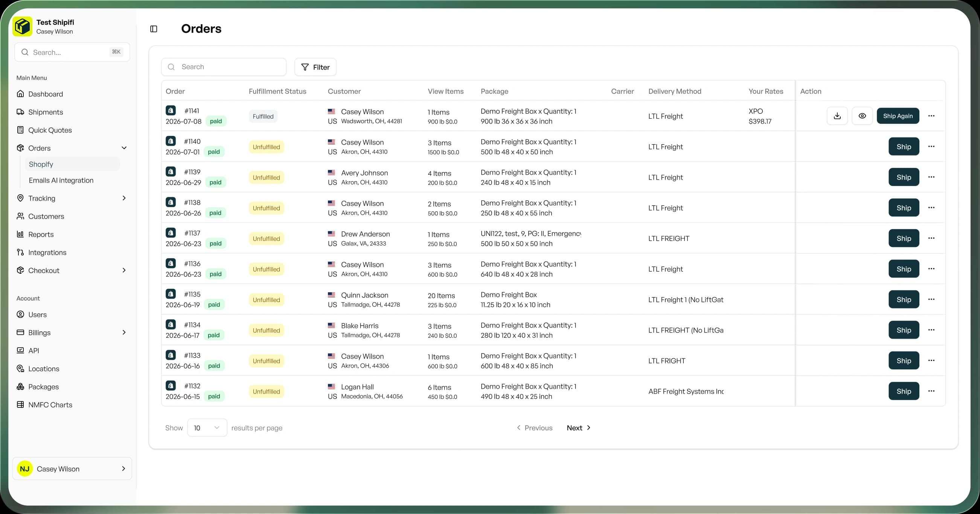Click the NJ avatar badge
This screenshot has height=514, width=980.
(x=25, y=469)
